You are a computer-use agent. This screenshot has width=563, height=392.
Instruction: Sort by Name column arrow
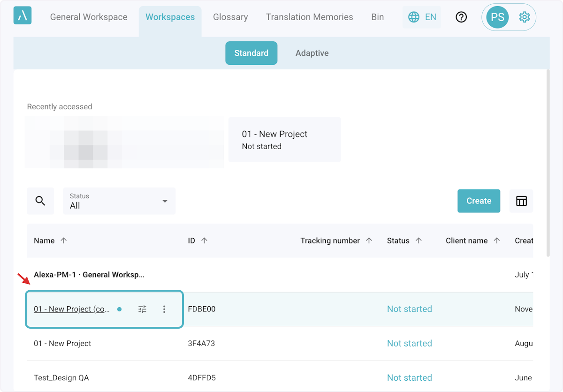(x=64, y=241)
